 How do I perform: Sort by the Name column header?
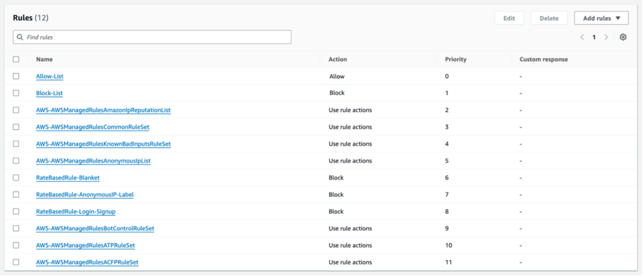pos(44,59)
